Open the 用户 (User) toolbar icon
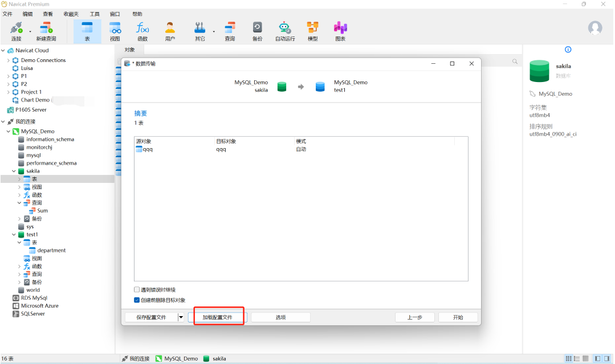 click(170, 31)
